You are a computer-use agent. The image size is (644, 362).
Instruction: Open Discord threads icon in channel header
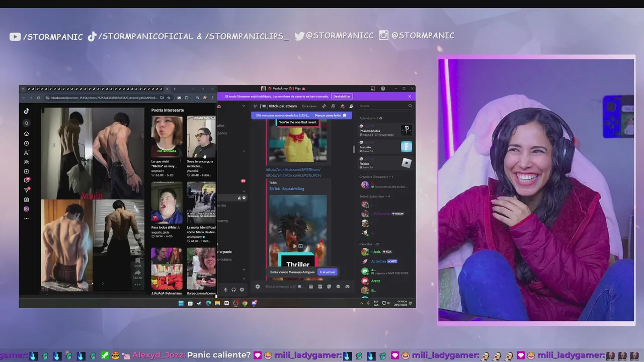pyautogui.click(x=324, y=106)
